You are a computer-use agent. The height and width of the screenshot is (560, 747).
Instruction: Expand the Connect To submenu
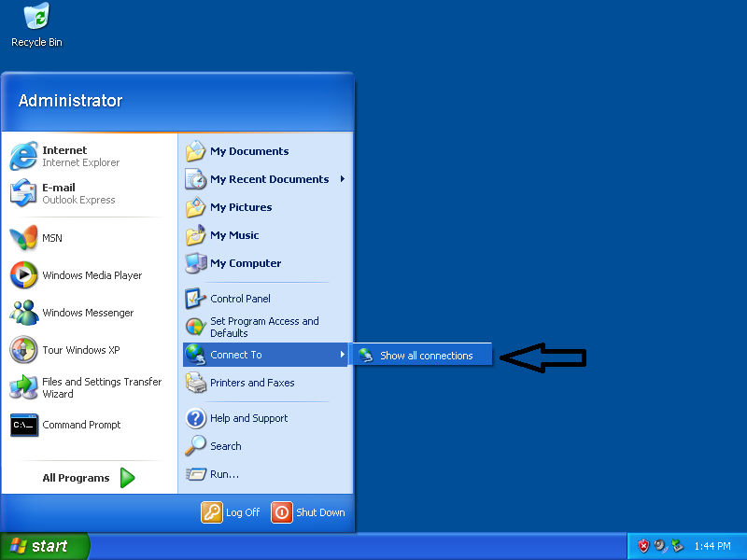coord(265,355)
